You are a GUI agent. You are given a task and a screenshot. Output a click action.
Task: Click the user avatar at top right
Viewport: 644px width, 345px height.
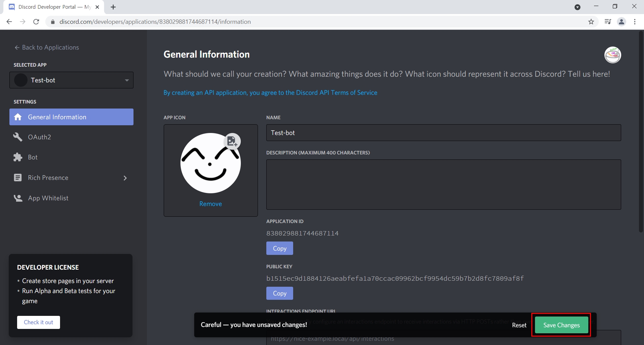[x=612, y=55]
